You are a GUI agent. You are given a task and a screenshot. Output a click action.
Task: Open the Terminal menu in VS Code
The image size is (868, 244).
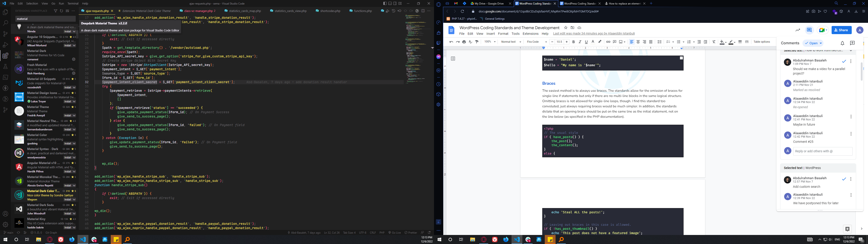pos(73,3)
